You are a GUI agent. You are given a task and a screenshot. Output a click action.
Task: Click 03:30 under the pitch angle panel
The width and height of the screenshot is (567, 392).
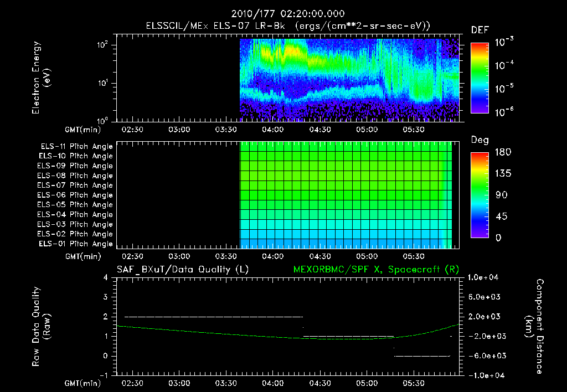coord(226,256)
